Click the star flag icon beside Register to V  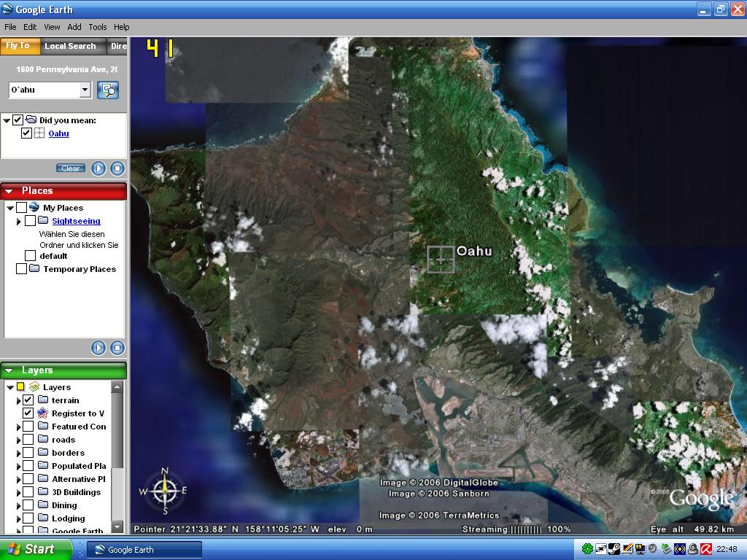click(43, 413)
